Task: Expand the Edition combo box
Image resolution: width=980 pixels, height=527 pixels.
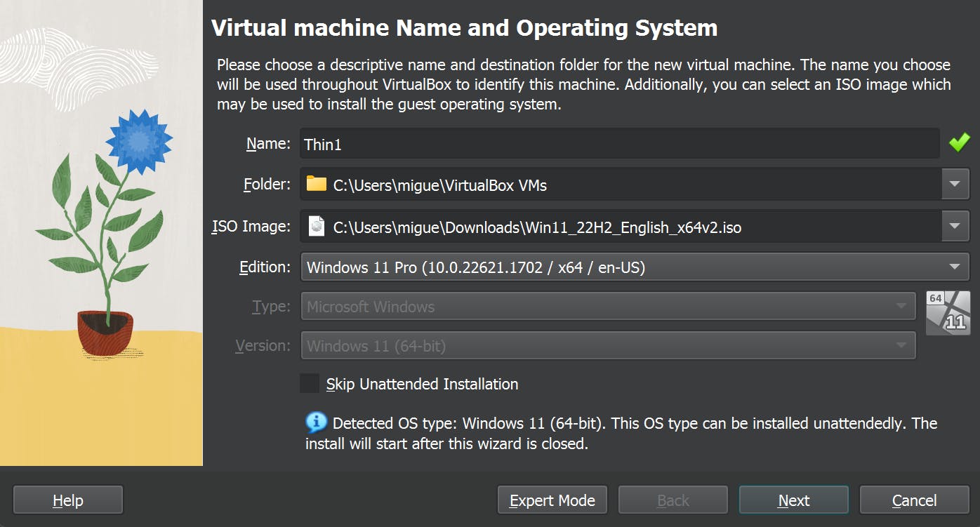Action: pos(635,267)
